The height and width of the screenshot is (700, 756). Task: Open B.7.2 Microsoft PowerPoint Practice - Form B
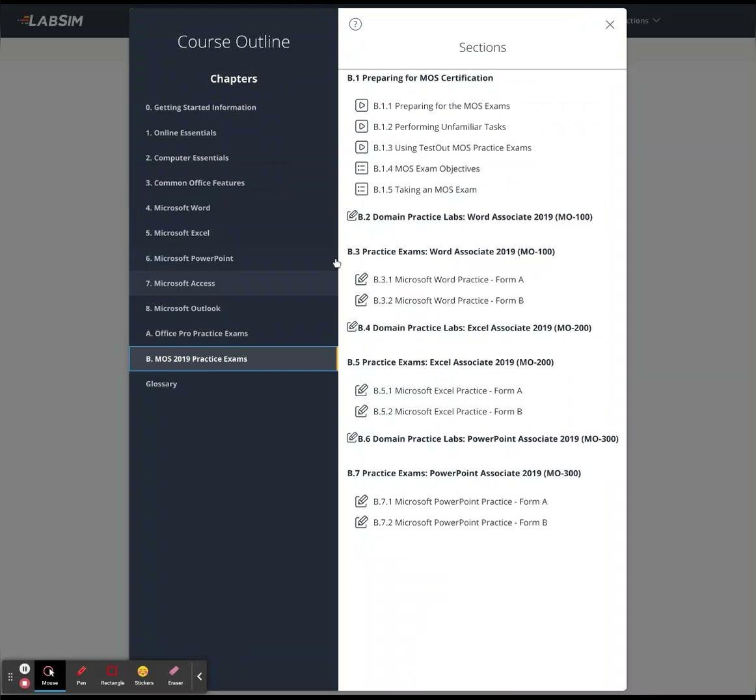460,522
